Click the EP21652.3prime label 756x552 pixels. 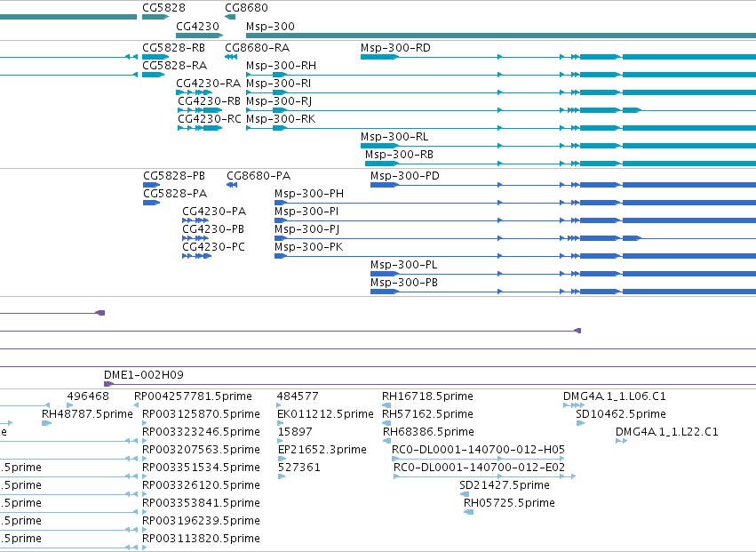[x=322, y=450]
